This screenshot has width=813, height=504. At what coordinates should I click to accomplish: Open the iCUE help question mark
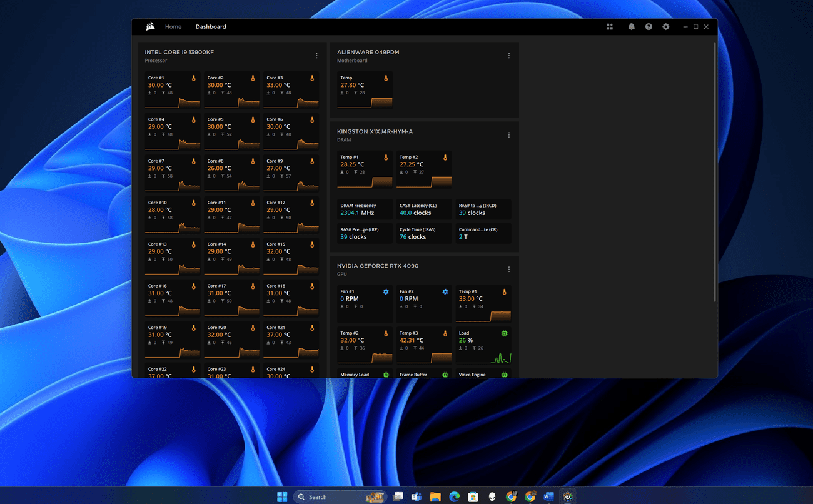click(x=649, y=26)
